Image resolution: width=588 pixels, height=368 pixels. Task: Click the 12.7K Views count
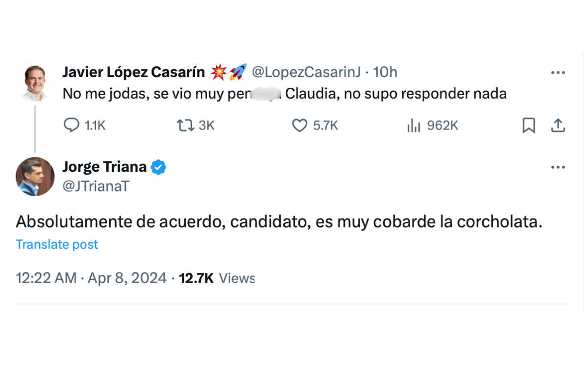point(217,278)
